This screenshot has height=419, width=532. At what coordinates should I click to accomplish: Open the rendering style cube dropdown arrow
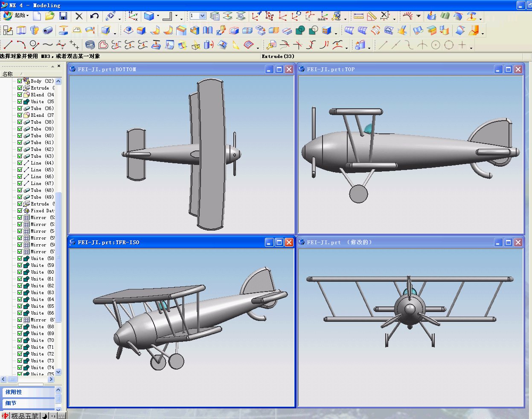(158, 16)
